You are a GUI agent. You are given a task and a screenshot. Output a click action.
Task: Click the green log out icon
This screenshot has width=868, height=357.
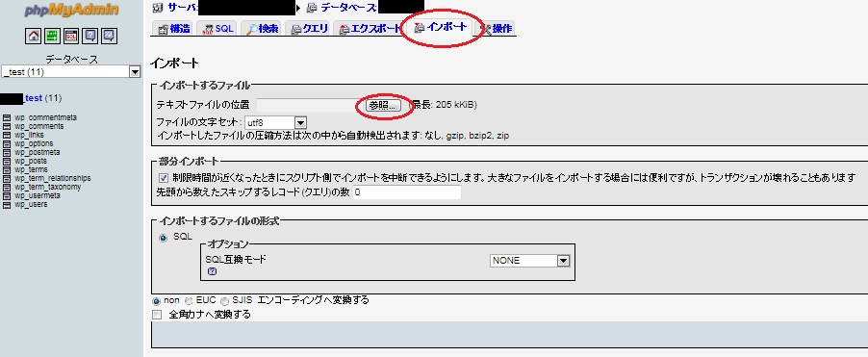pyautogui.click(x=53, y=36)
